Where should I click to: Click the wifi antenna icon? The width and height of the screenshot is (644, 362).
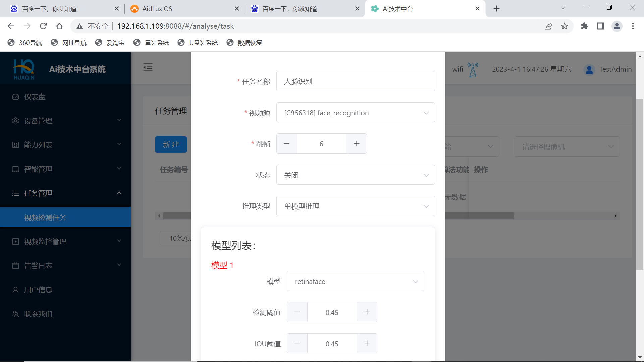(473, 69)
